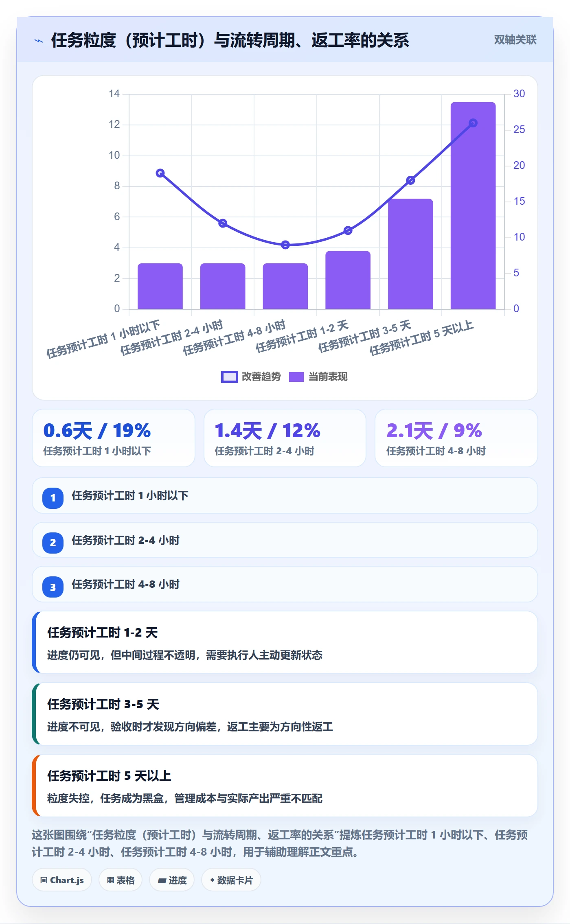This screenshot has width=570, height=924.
Task: Click the x-axis label 任务预计工时 2-4 小时
Action: coord(171,337)
